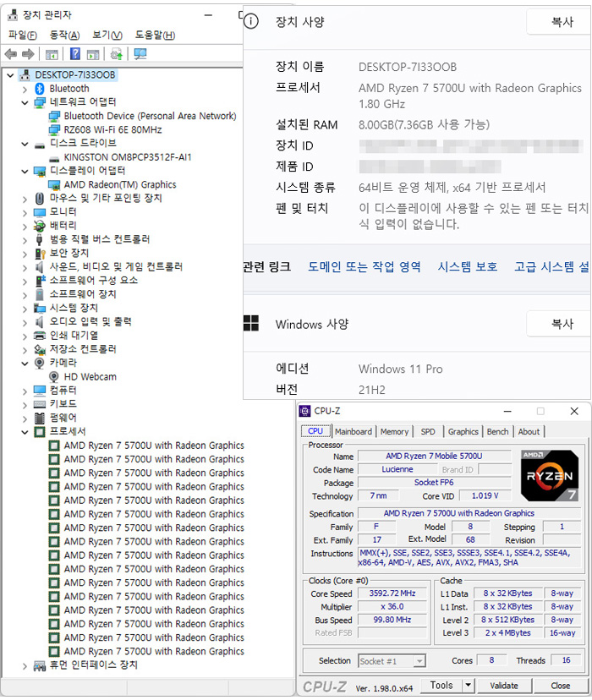
Task: Collapse the 네트워크 어댑터 category
Action: pos(25,103)
